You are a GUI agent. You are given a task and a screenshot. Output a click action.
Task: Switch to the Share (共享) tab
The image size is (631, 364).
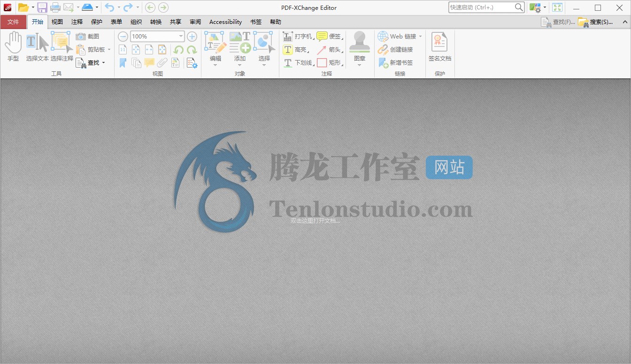(x=176, y=22)
